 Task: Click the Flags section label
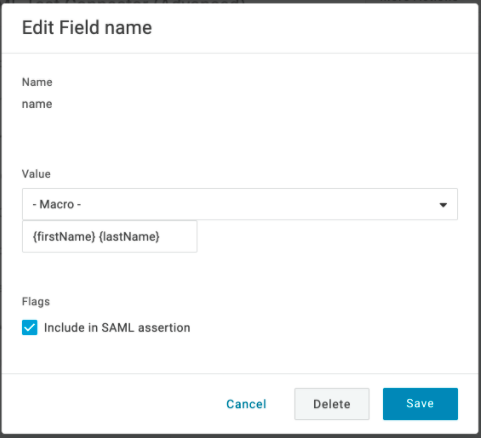pos(36,302)
